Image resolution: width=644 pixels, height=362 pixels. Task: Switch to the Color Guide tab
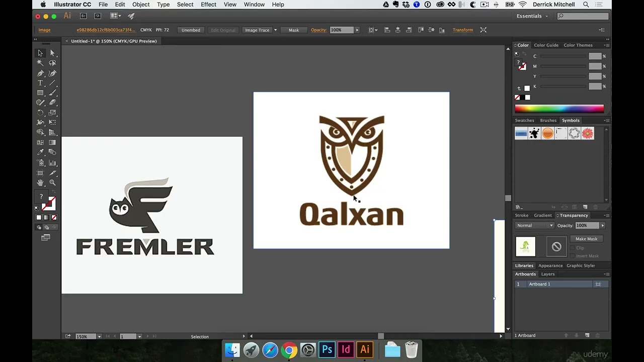tap(546, 45)
